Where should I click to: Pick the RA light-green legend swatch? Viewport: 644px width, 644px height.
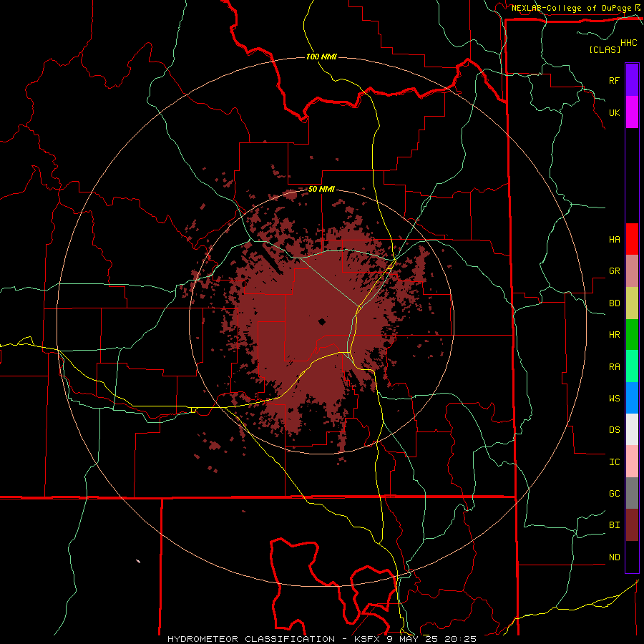click(632, 366)
